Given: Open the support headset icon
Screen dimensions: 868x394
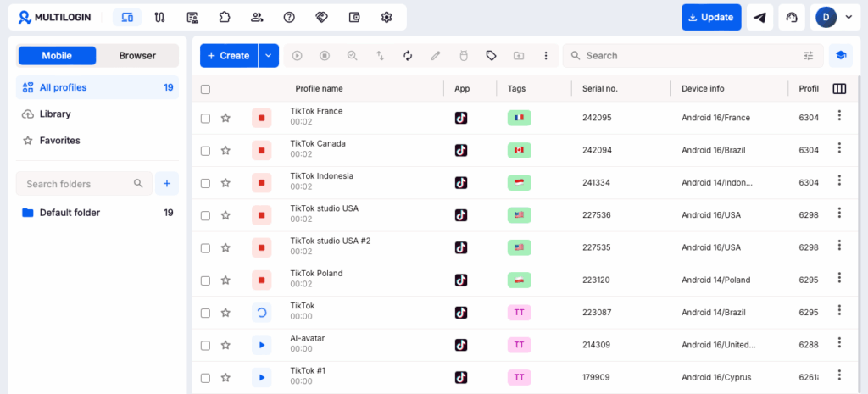Looking at the screenshot, I should point(793,17).
